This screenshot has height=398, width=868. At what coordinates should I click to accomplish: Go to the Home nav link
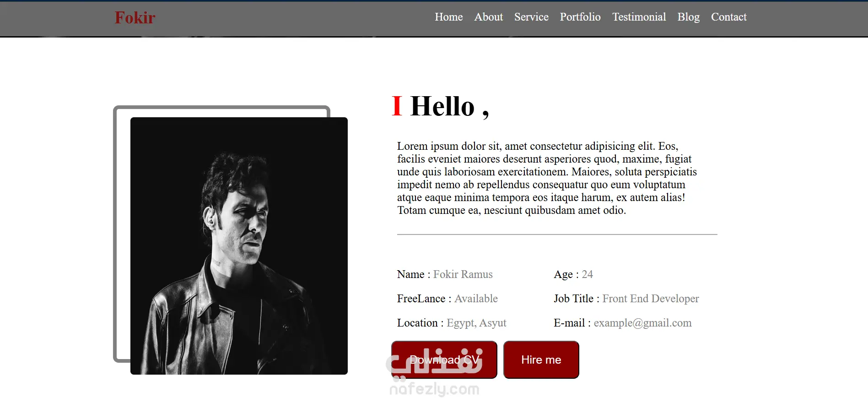[x=448, y=17]
